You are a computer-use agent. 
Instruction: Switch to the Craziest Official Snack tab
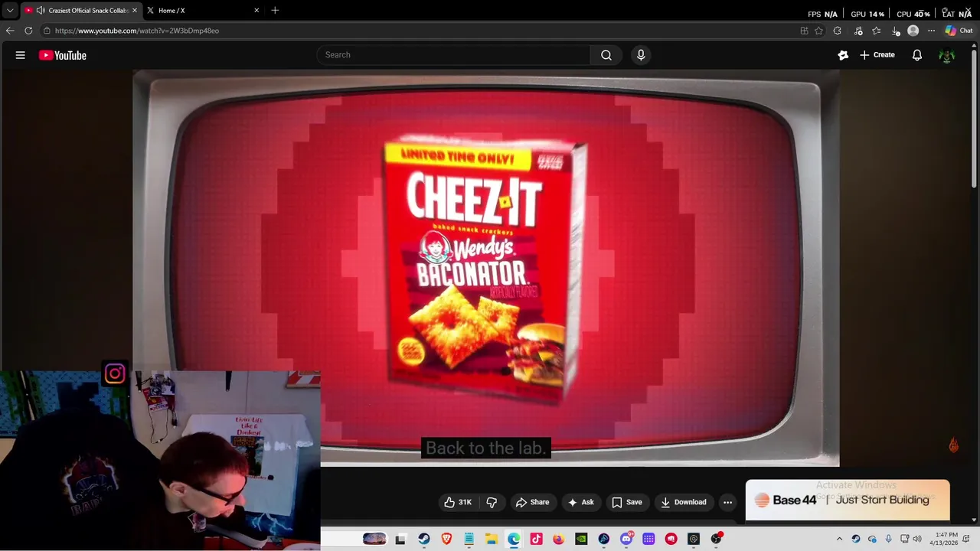point(83,11)
